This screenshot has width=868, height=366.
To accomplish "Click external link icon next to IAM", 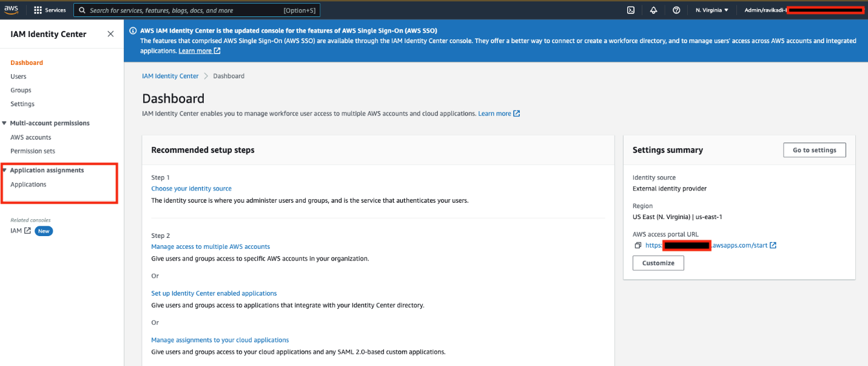I will point(27,231).
